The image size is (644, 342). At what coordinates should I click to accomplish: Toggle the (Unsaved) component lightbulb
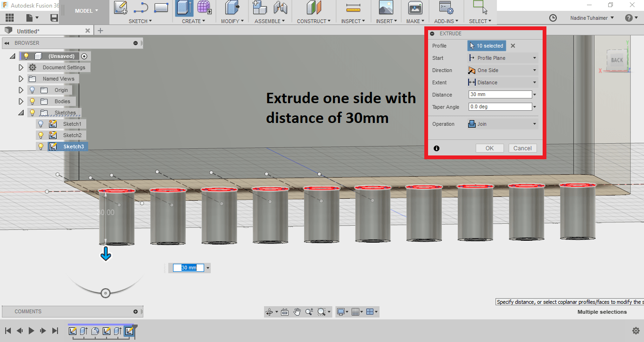tap(26, 56)
